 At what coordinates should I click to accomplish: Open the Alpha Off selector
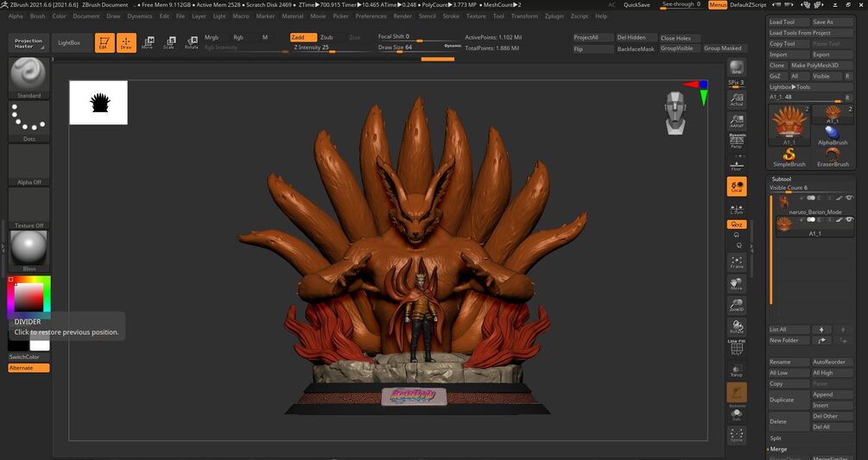[29, 165]
